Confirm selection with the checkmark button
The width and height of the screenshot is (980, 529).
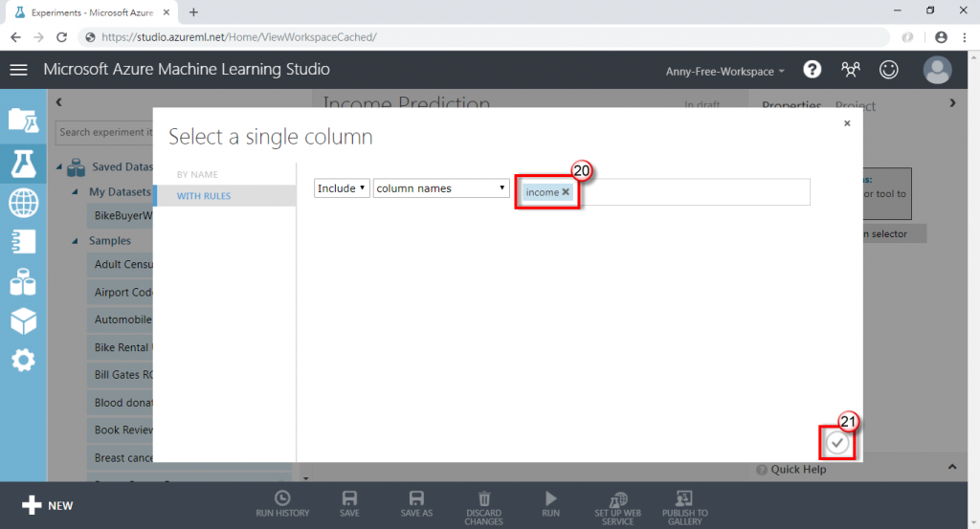click(x=836, y=443)
